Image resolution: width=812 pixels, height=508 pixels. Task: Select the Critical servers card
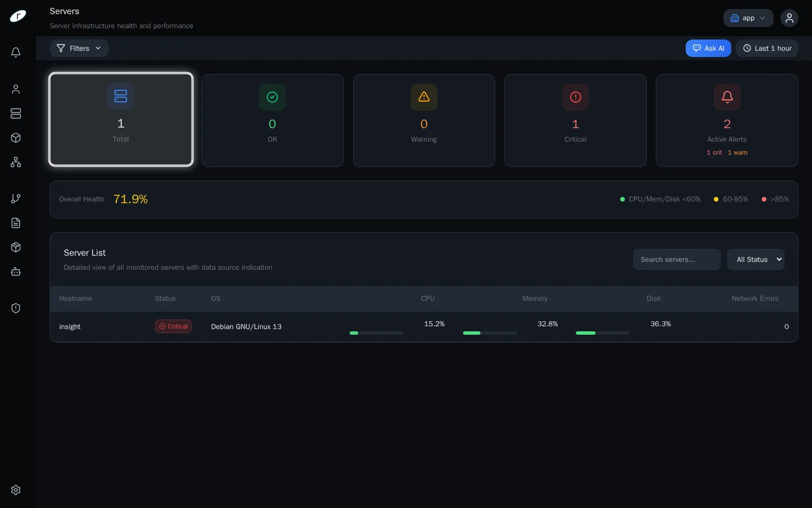(x=575, y=120)
